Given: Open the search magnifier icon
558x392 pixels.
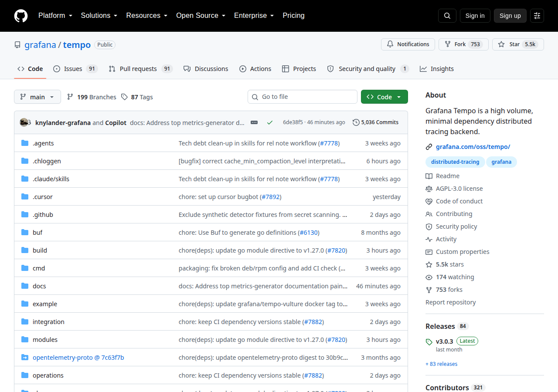Looking at the screenshot, I should coord(447,16).
